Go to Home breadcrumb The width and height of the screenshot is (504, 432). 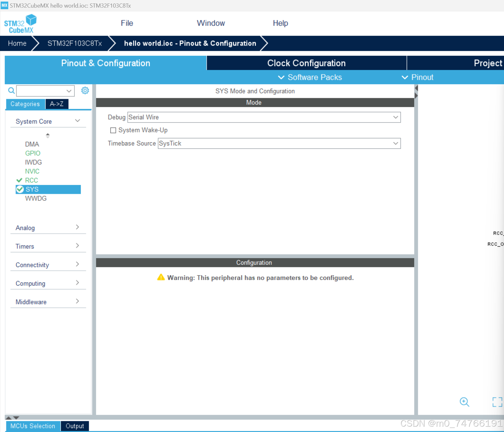pos(17,43)
